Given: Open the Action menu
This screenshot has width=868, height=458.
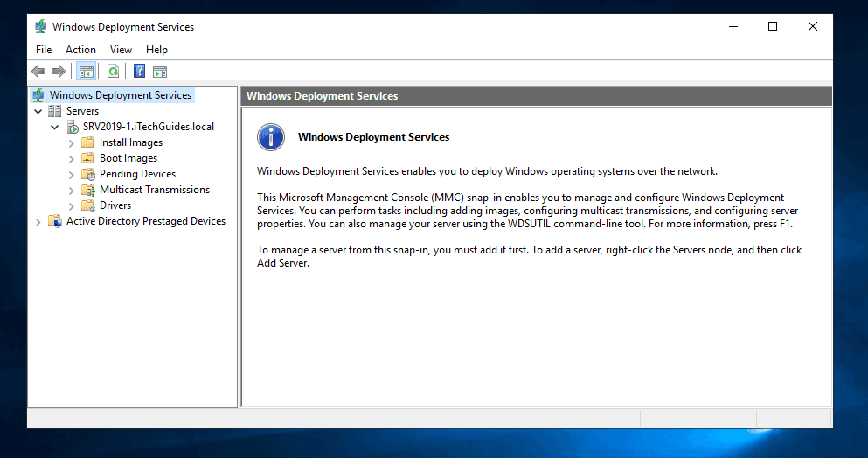Looking at the screenshot, I should coord(80,49).
